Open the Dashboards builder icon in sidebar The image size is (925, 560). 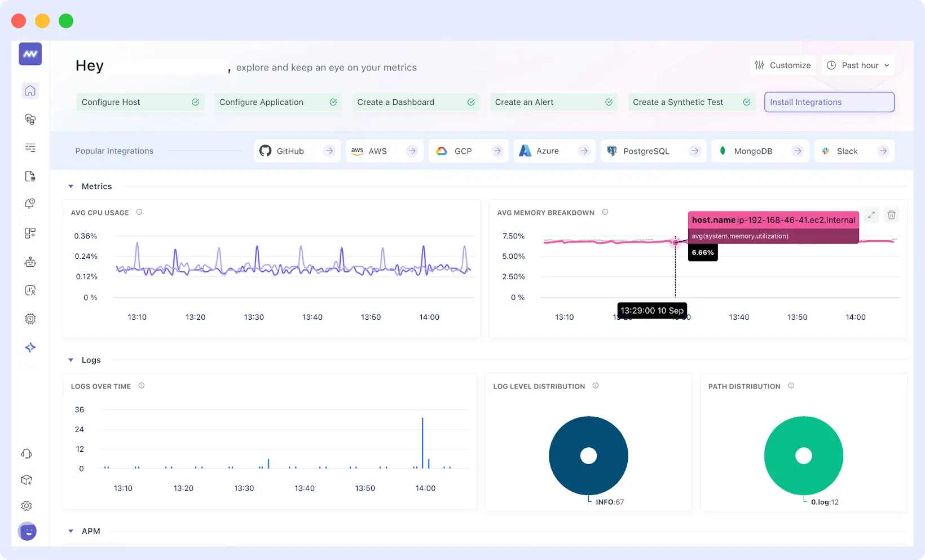(x=29, y=233)
